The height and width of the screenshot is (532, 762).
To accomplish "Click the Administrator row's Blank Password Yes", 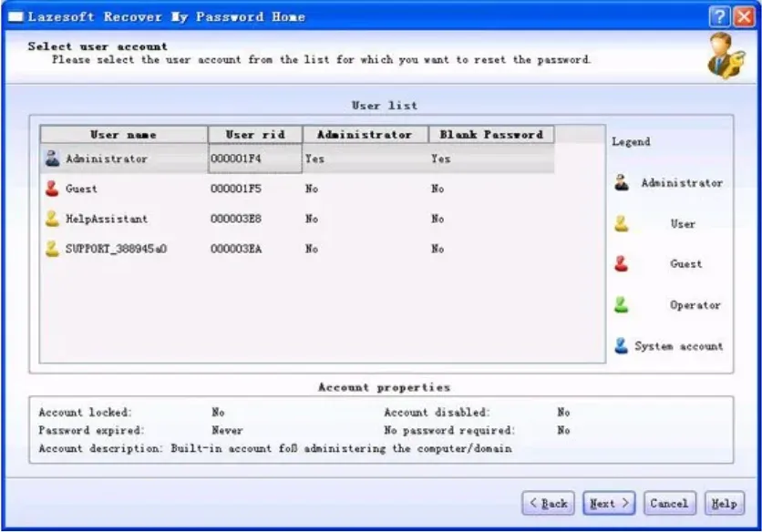I will (x=441, y=159).
